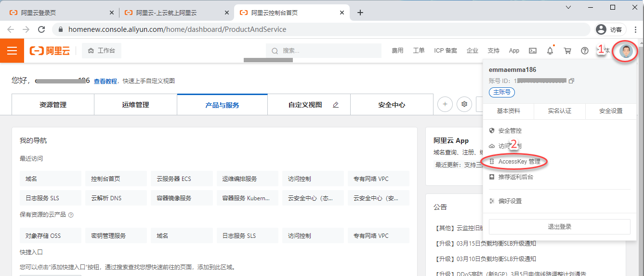This screenshot has width=644, height=276.
Task: Open ICP 备案 menu
Action: tap(446, 51)
